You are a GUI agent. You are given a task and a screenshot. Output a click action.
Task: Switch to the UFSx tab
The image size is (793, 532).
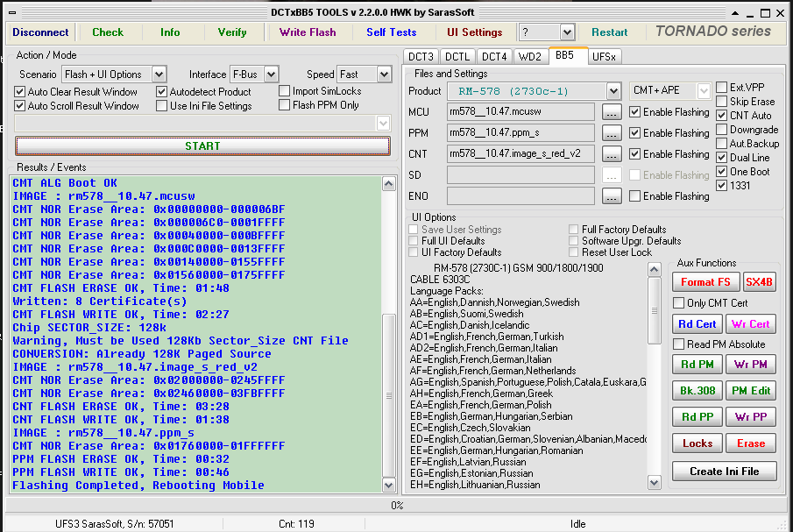[604, 57]
